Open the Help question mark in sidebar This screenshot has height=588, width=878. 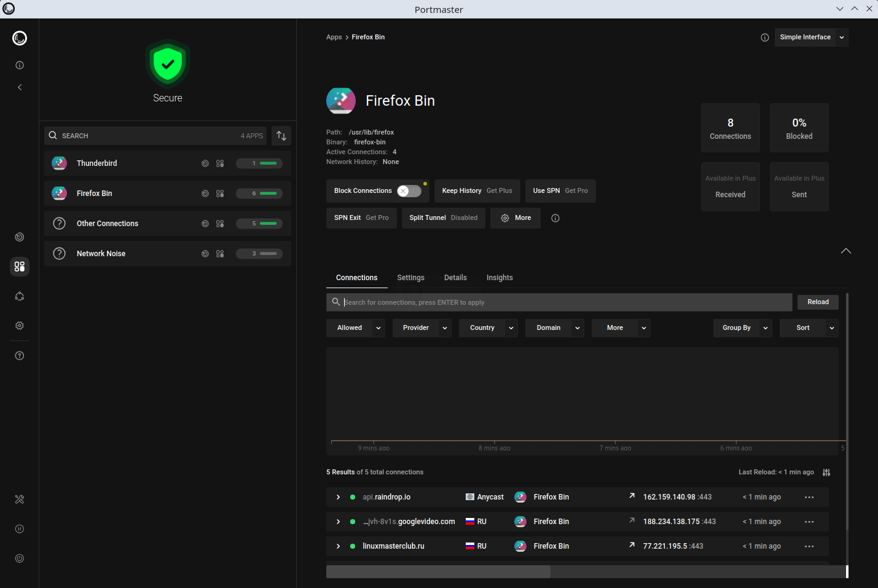coord(20,356)
